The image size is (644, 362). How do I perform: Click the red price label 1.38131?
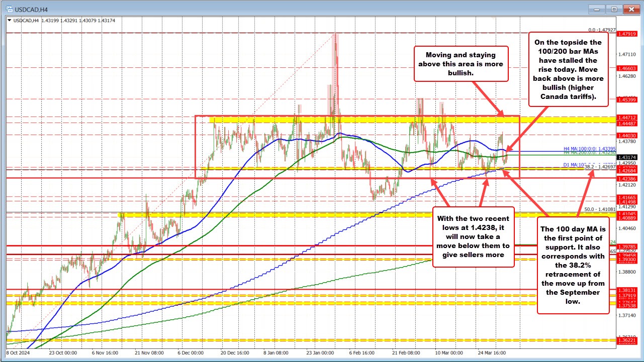627,290
